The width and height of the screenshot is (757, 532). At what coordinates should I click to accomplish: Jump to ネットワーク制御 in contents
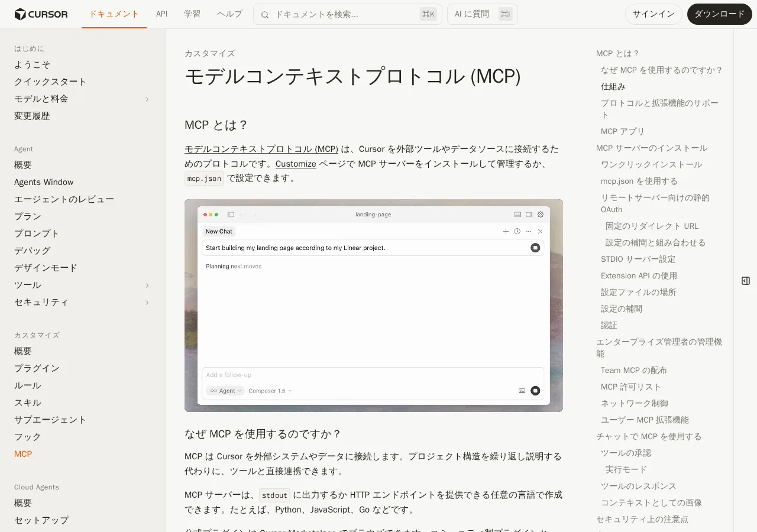(x=635, y=404)
